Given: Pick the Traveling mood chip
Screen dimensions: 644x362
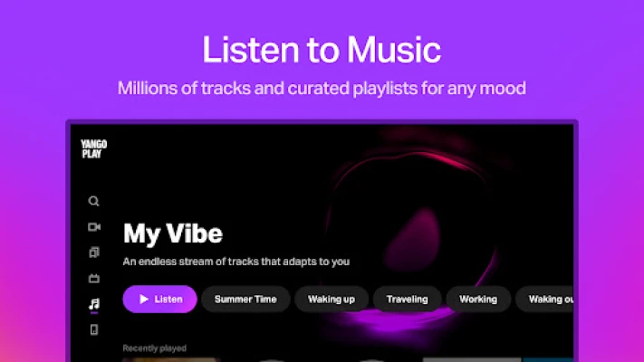Looking at the screenshot, I should (x=407, y=300).
